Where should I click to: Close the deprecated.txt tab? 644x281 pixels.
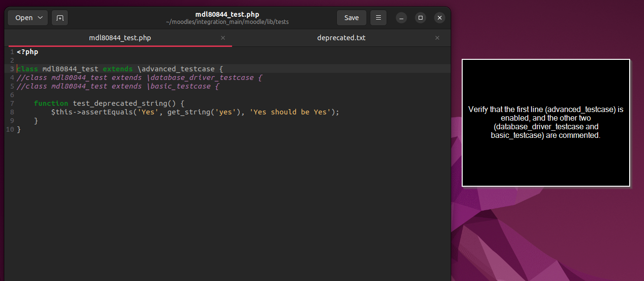coord(437,38)
